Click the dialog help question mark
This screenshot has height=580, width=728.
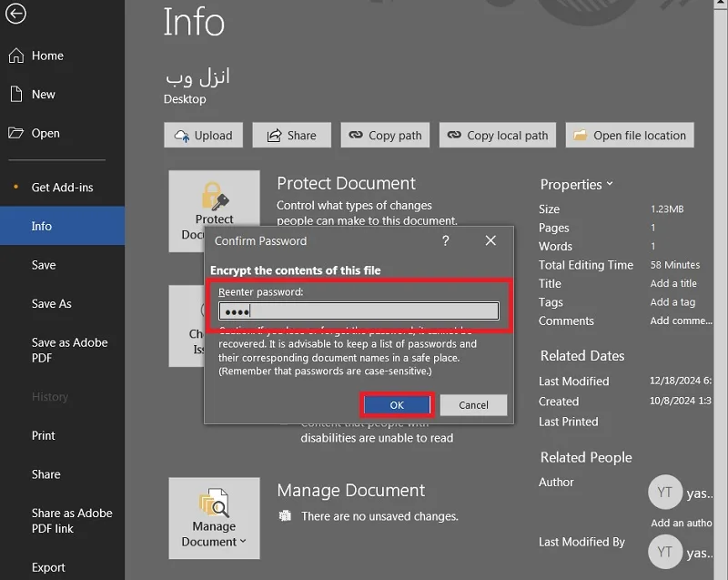(445, 240)
